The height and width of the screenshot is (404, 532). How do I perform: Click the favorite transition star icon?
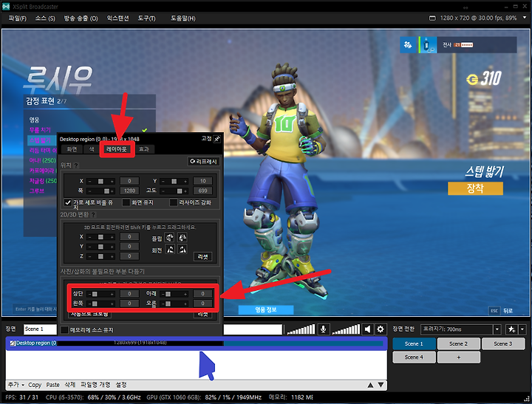click(x=511, y=329)
